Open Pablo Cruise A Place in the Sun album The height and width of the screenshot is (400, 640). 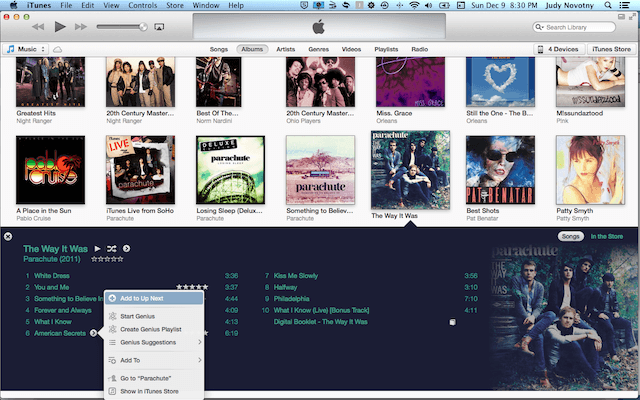pos(50,170)
